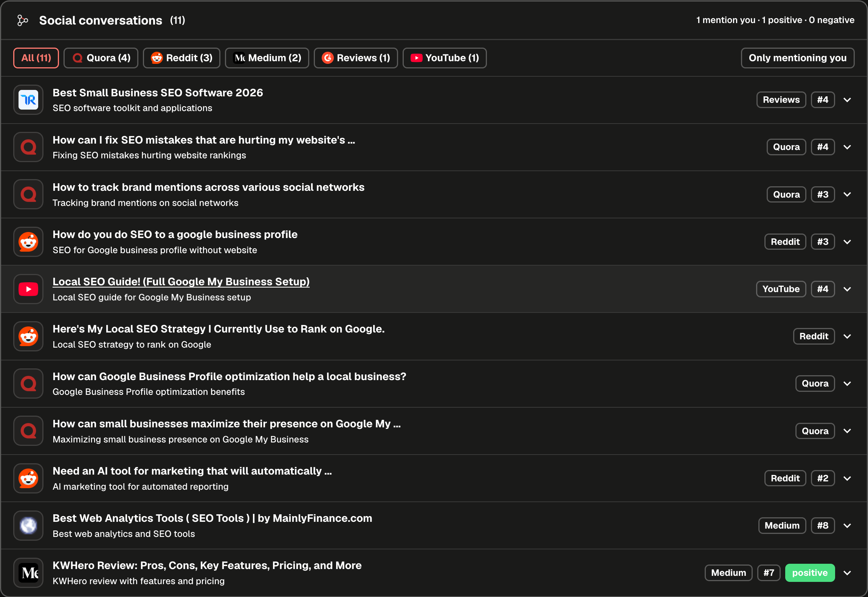Image resolution: width=868 pixels, height=597 pixels.
Task: Click the YouTube source badge
Action: [781, 289]
